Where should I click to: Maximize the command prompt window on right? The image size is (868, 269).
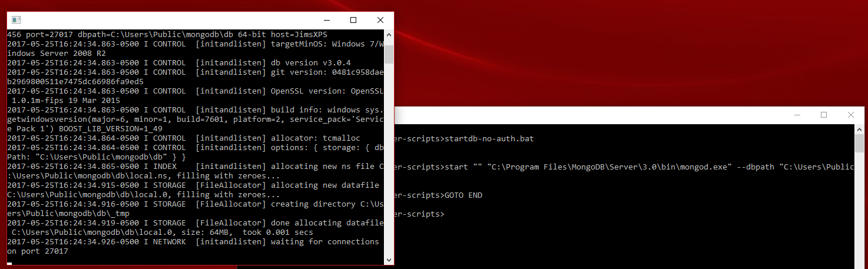[824, 115]
